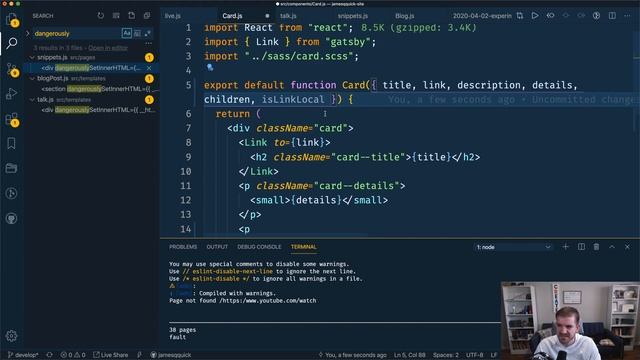This screenshot has width=640, height=360.
Task: Open editor More Actions ellipsis
Action: pos(627,16)
